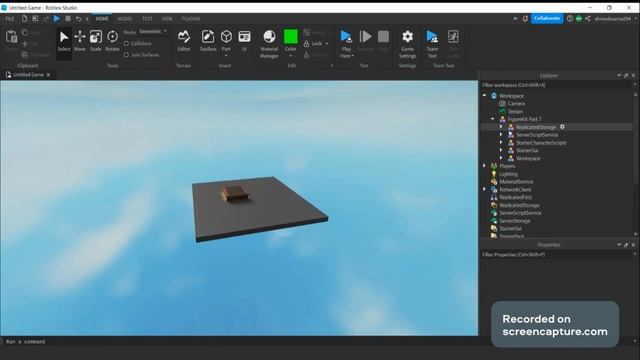Screen dimensions: 640x360
Task: Open the Terrain Editor
Action: (184, 41)
